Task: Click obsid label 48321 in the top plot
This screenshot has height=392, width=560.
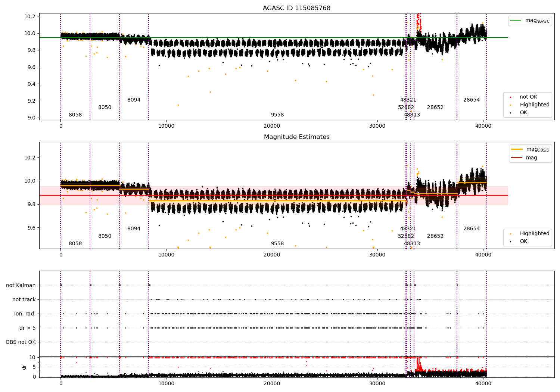Action: coord(408,100)
